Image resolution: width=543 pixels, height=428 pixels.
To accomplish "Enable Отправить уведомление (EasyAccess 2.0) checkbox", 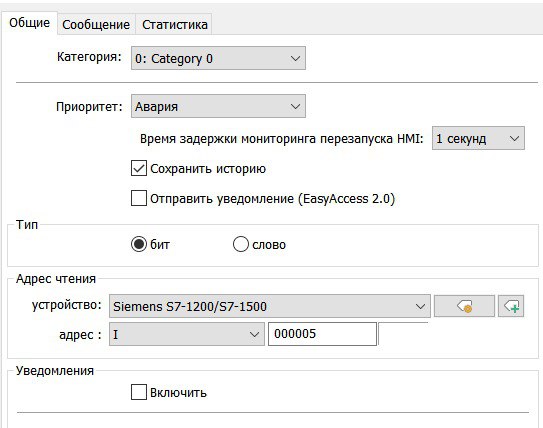I will 139,198.
